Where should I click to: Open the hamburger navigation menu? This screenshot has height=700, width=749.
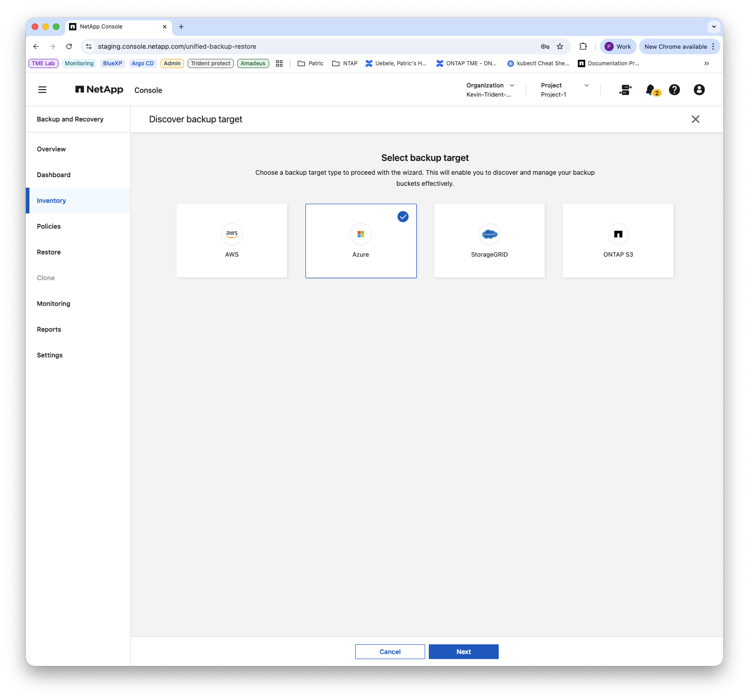(42, 90)
